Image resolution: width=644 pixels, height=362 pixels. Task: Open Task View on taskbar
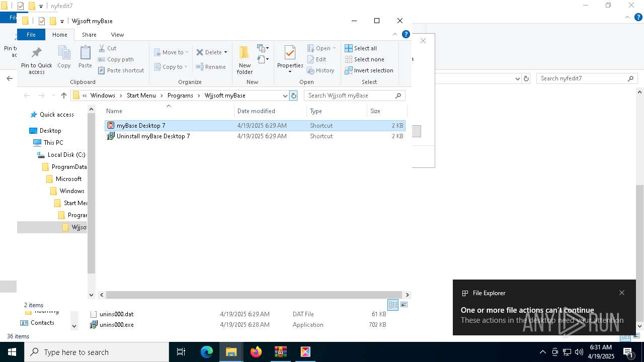click(x=181, y=352)
